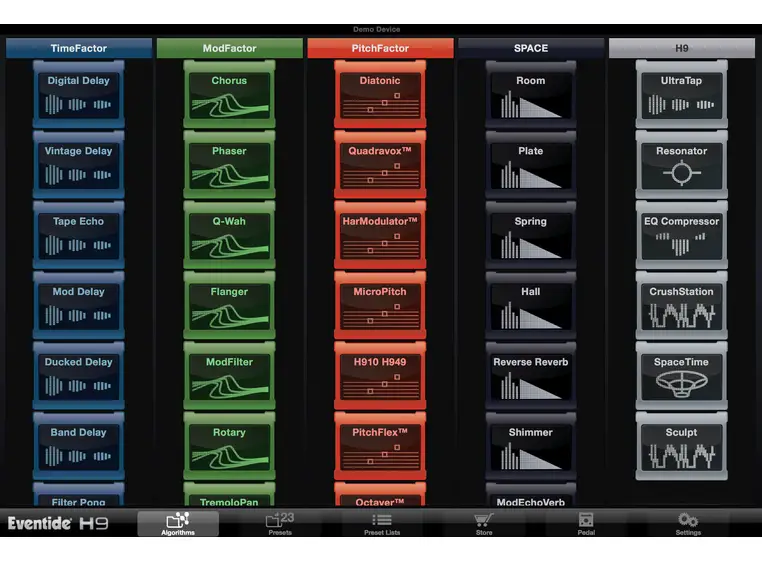Image resolution: width=762 pixels, height=562 pixels.
Task: Select the Reverse Reverb algorithm
Action: [531, 376]
